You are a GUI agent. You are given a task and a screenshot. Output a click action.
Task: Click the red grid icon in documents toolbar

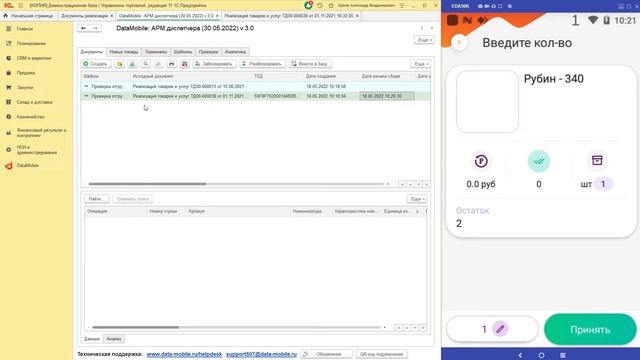pos(185,64)
